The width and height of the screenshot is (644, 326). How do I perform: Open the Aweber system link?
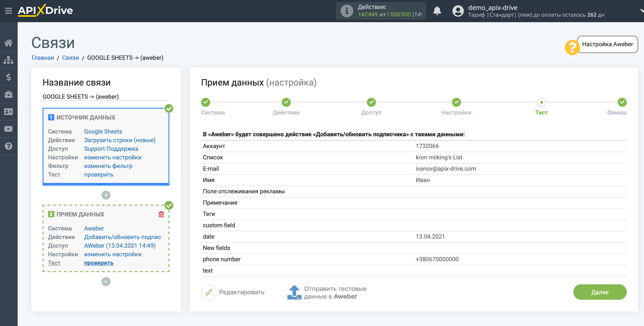tap(94, 228)
